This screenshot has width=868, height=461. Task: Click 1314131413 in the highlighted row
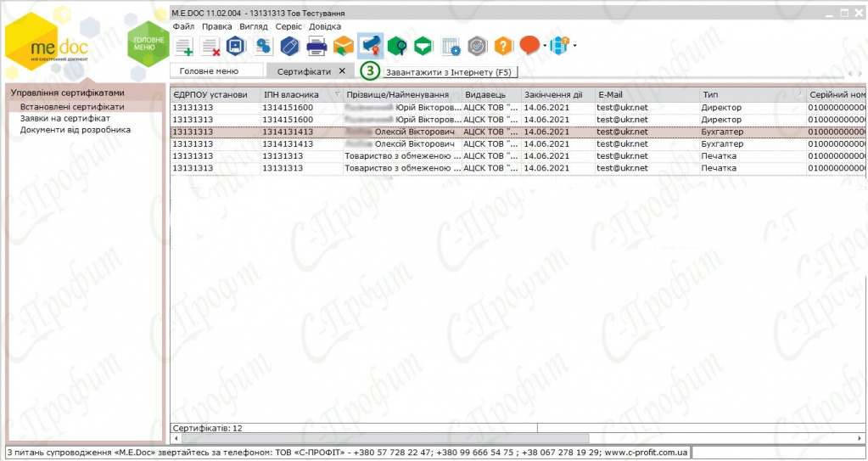click(288, 132)
